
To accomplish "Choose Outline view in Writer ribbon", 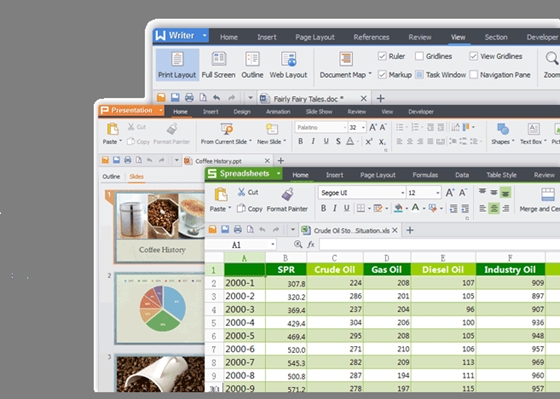I will click(252, 65).
